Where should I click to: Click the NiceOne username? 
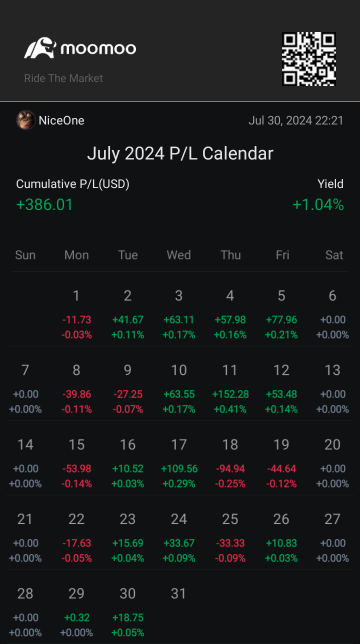[x=62, y=121]
